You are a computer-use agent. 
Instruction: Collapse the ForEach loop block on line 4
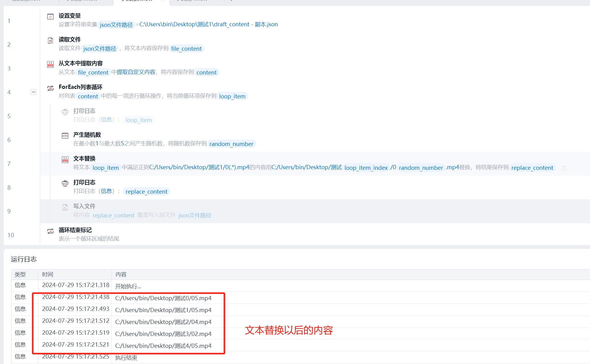tap(34, 92)
